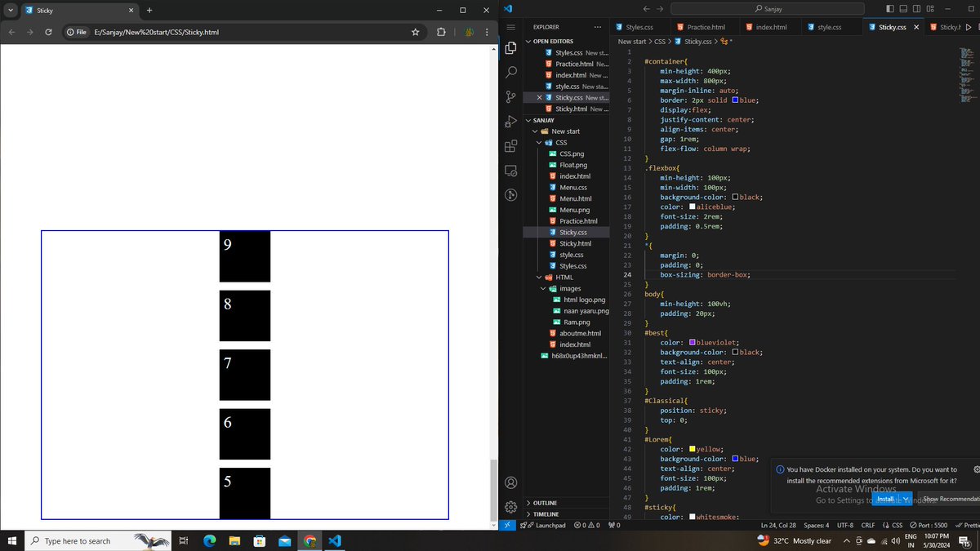This screenshot has width=980, height=551.
Task: Close Sticky.css in the Open Editors list
Action: (539, 97)
